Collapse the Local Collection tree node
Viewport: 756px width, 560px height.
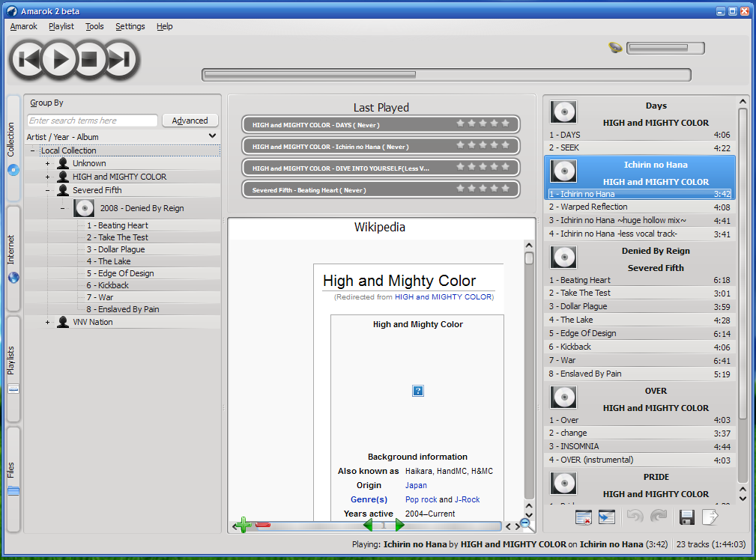pyautogui.click(x=32, y=150)
